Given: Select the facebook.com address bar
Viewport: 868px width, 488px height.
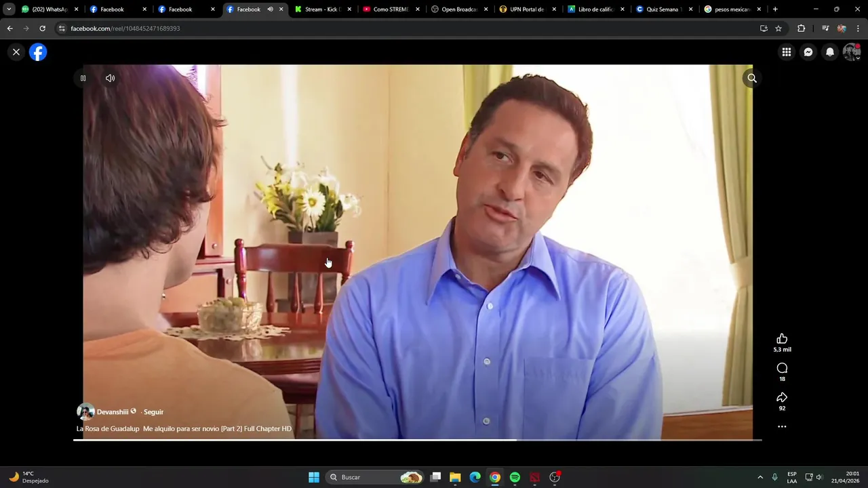Looking at the screenshot, I should click(407, 28).
